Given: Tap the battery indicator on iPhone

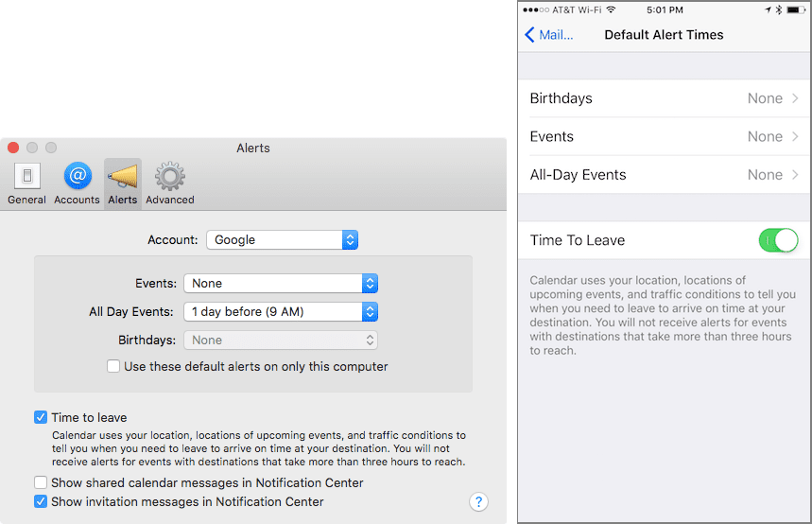Looking at the screenshot, I should pyautogui.click(x=796, y=9).
